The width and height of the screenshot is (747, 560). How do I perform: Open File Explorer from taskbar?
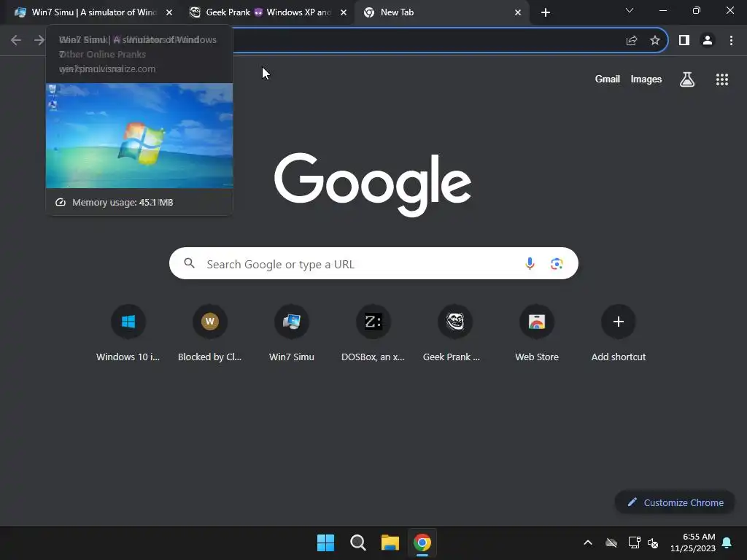(x=390, y=542)
